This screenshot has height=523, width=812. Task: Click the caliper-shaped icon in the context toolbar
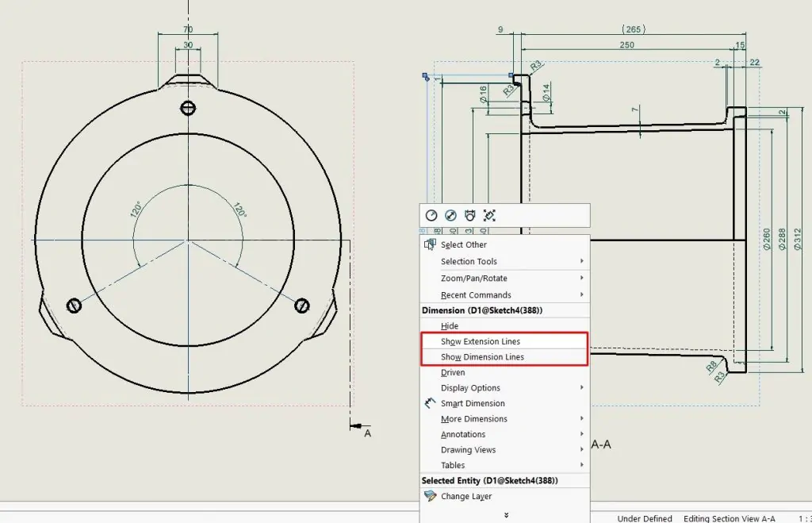(469, 216)
